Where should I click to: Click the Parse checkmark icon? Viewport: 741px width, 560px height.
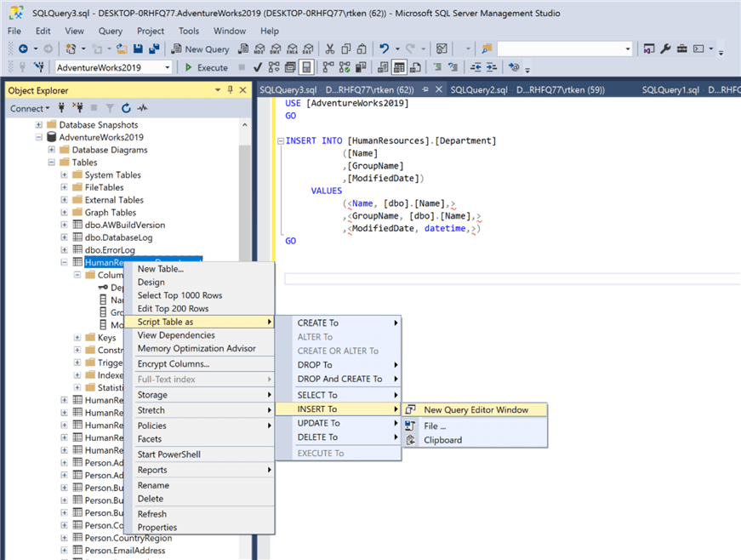(x=258, y=67)
